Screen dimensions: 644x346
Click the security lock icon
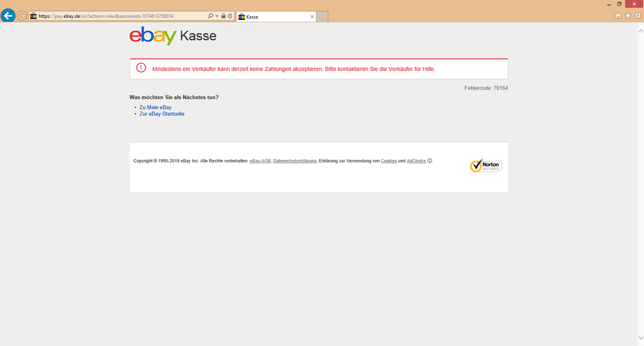click(224, 16)
